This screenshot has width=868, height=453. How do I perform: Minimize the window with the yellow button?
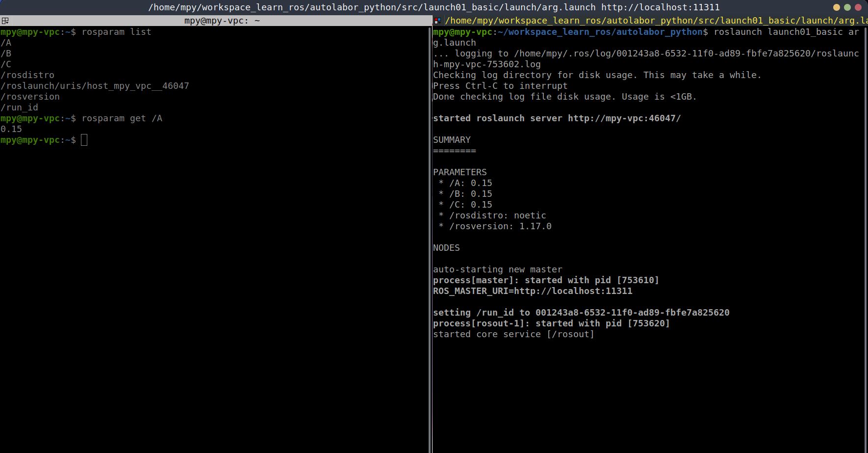tap(837, 7)
